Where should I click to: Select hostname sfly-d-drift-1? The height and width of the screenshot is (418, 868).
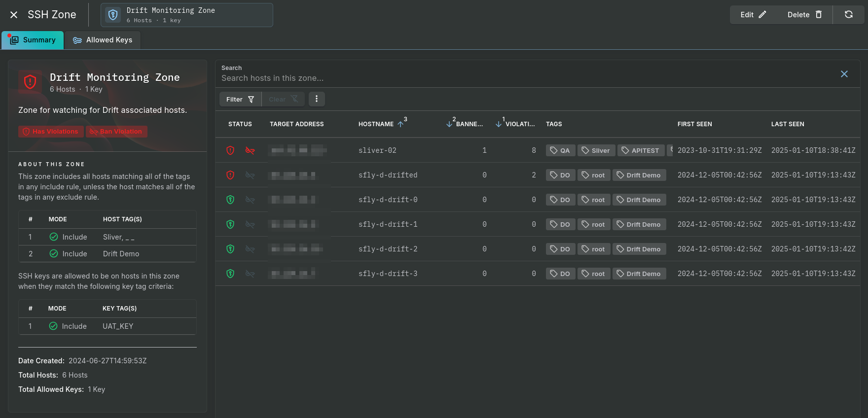coord(388,224)
